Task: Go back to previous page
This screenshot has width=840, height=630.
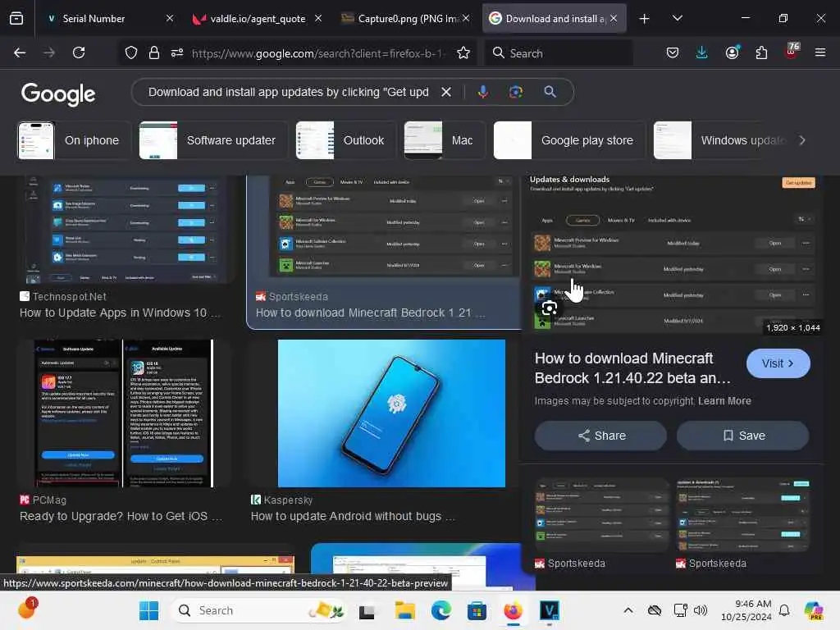Action: click(20, 52)
